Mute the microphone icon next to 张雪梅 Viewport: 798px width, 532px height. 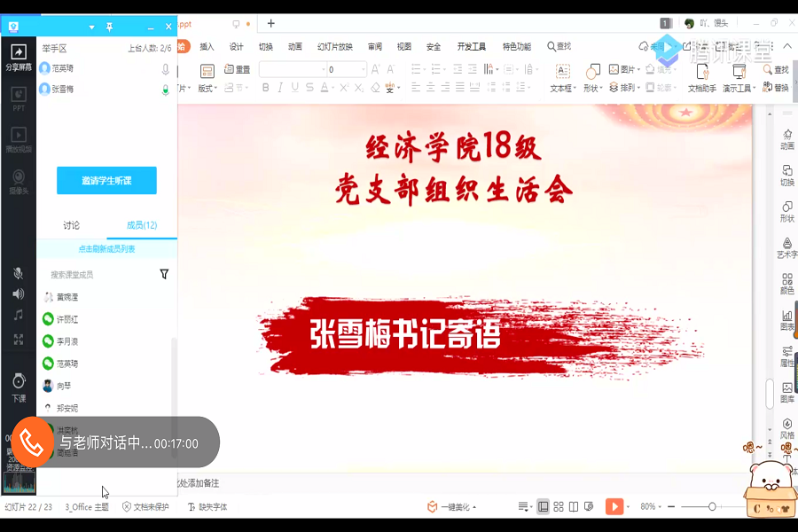165,88
